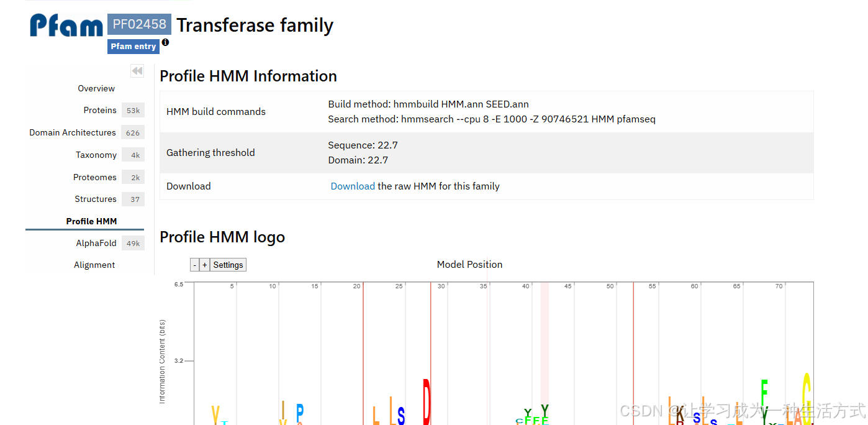Click the Gathering threshold label

[x=210, y=152]
